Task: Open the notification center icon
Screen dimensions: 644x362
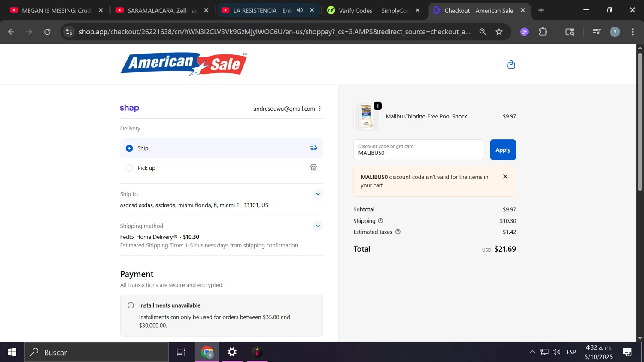Action: (627, 352)
